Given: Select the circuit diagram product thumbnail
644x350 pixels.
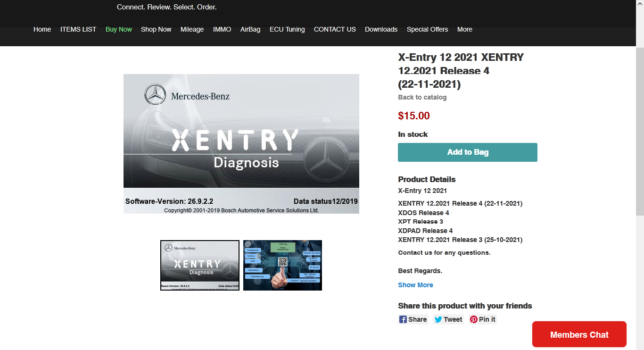Looking at the screenshot, I should [x=282, y=265].
